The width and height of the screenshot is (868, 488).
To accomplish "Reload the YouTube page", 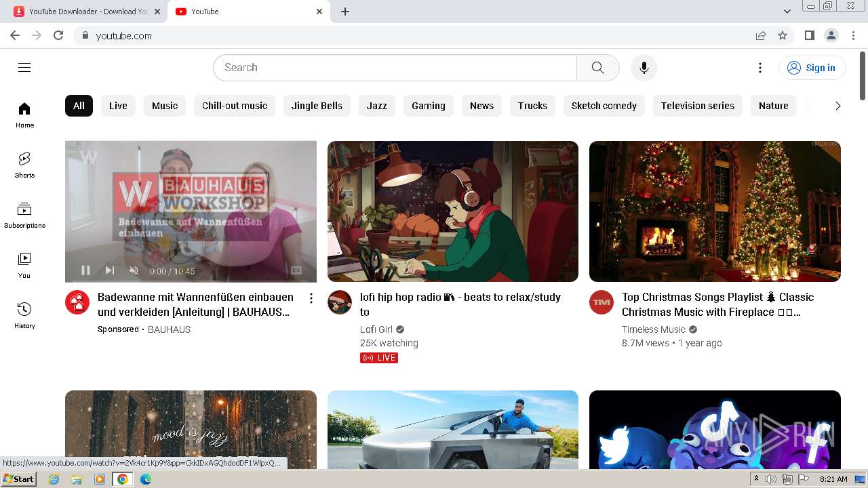I will (58, 35).
